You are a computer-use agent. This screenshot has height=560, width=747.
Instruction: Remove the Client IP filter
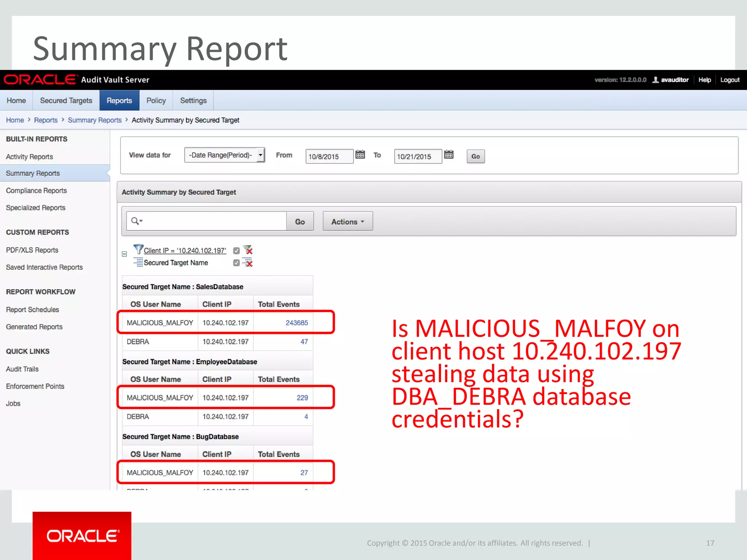248,250
